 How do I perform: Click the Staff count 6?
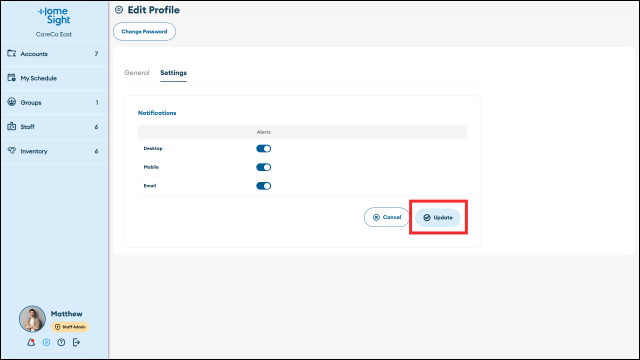(96, 127)
